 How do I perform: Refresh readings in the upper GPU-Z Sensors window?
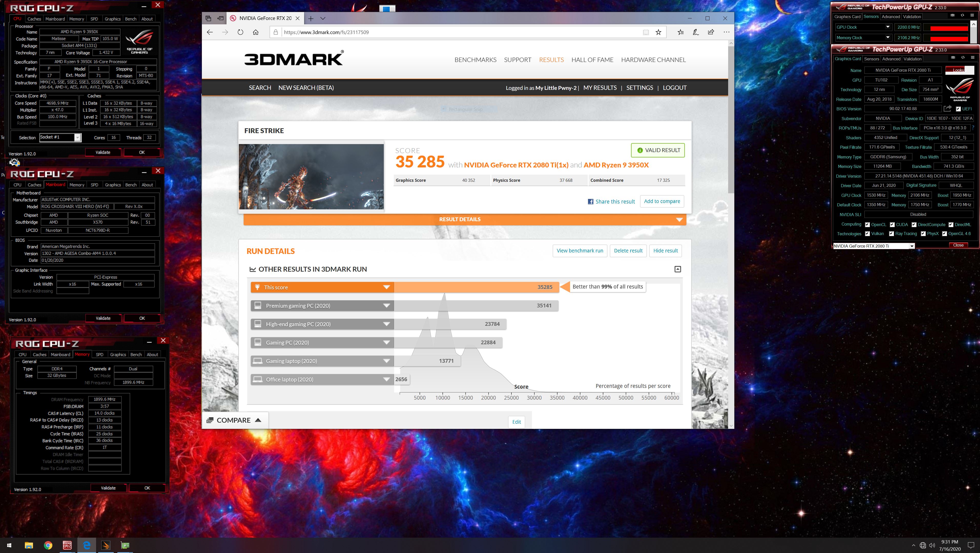click(x=962, y=16)
